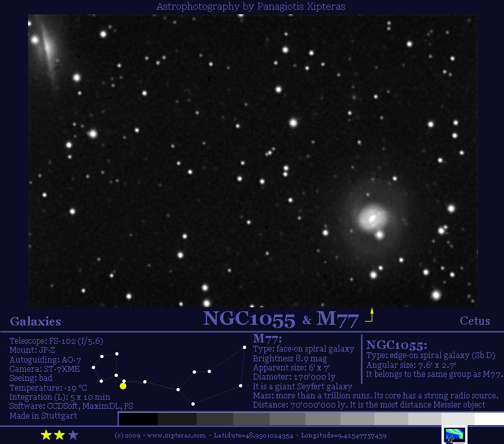This screenshot has height=444, width=504.
Task: Click 'Apparent size: 6' x 7'' line
Action: [292, 368]
